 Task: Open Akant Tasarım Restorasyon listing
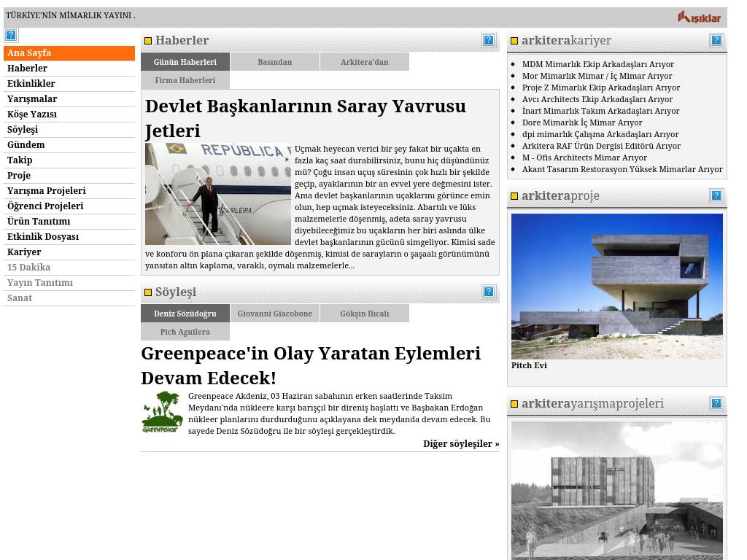pos(622,169)
